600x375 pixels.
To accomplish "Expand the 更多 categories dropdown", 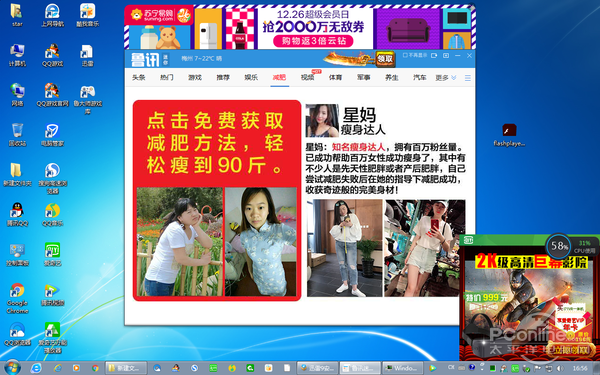I will [446, 78].
